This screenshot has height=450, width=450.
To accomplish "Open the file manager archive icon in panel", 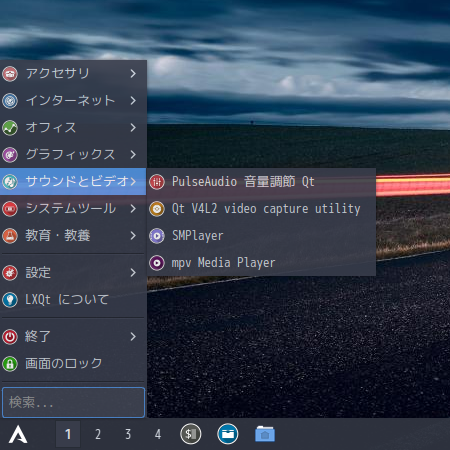I will click(228, 434).
